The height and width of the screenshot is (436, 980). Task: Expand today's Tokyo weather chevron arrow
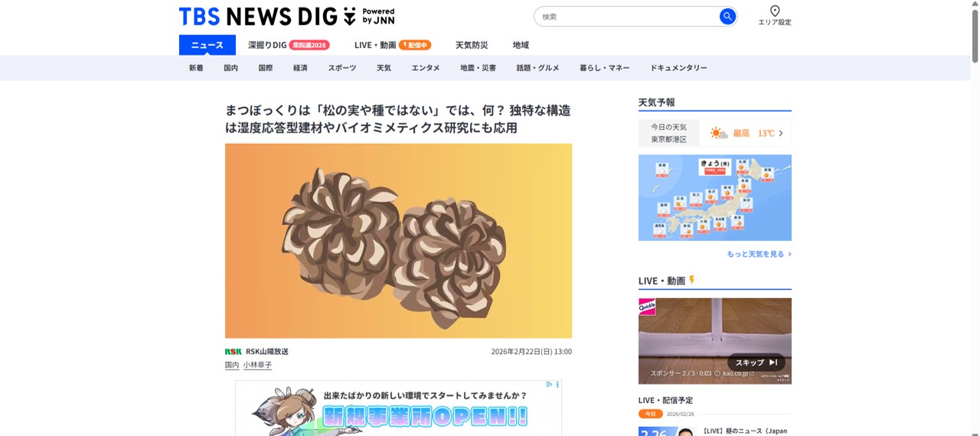click(x=781, y=133)
